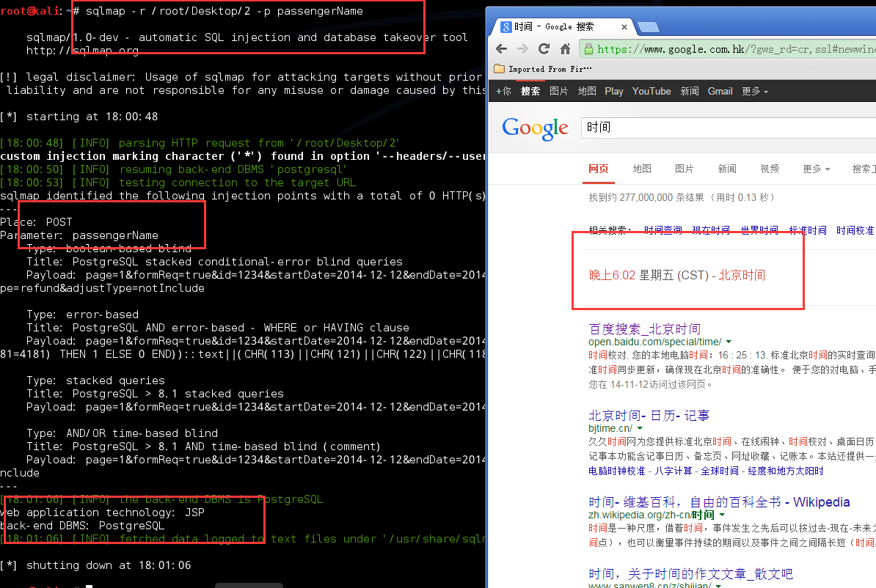
Task: Expand the arrow next to zh.wikipedia.org/zh-cn/时间
Action: click(x=722, y=515)
